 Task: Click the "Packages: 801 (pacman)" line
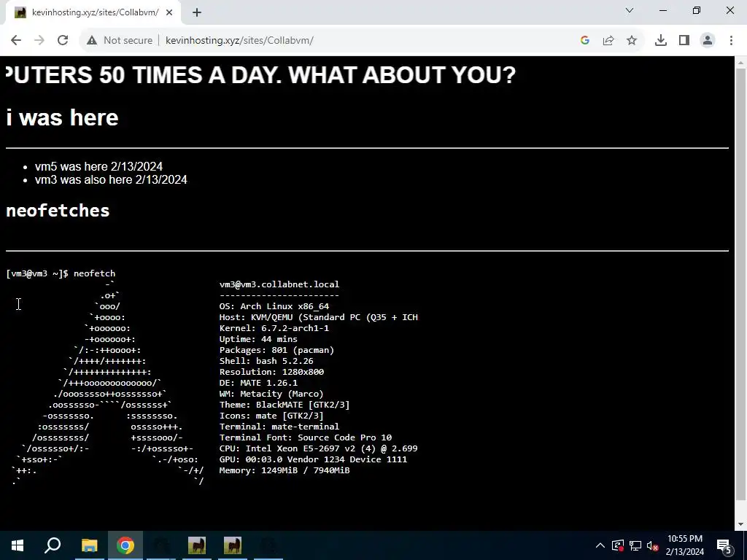tap(276, 350)
